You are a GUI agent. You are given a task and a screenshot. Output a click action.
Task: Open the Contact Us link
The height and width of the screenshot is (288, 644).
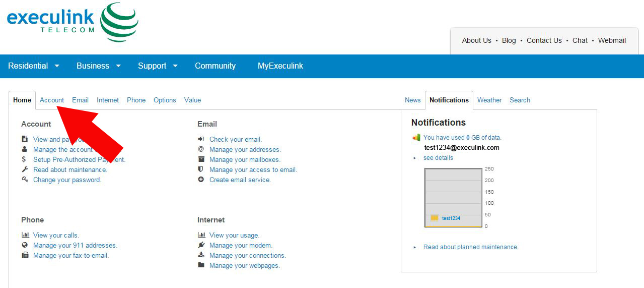click(544, 40)
